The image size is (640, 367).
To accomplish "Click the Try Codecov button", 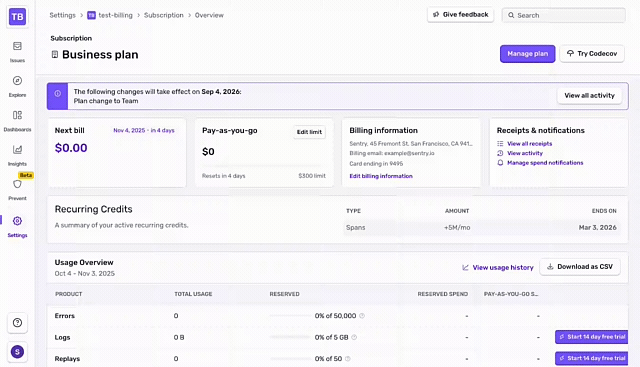I will coord(592,53).
